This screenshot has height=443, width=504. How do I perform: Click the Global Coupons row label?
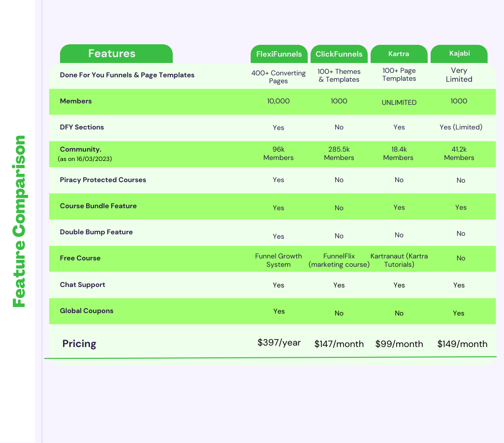pos(87,311)
